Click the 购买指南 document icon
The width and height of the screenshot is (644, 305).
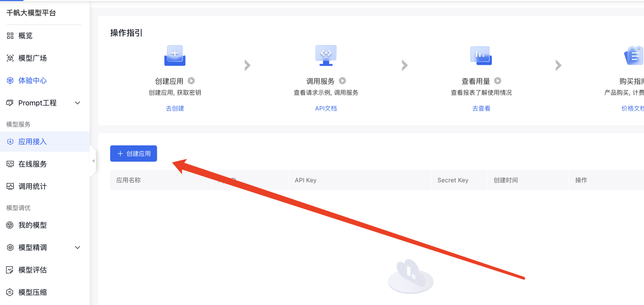[x=634, y=56]
